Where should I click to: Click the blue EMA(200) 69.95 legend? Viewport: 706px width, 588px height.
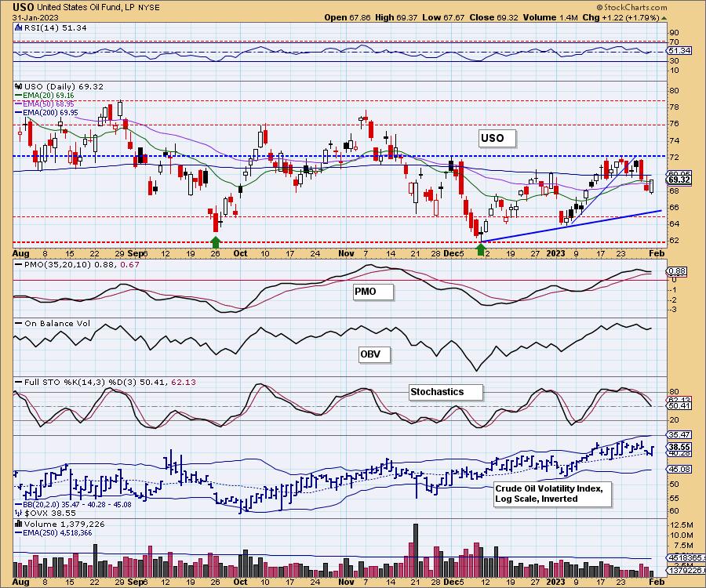click(46, 112)
